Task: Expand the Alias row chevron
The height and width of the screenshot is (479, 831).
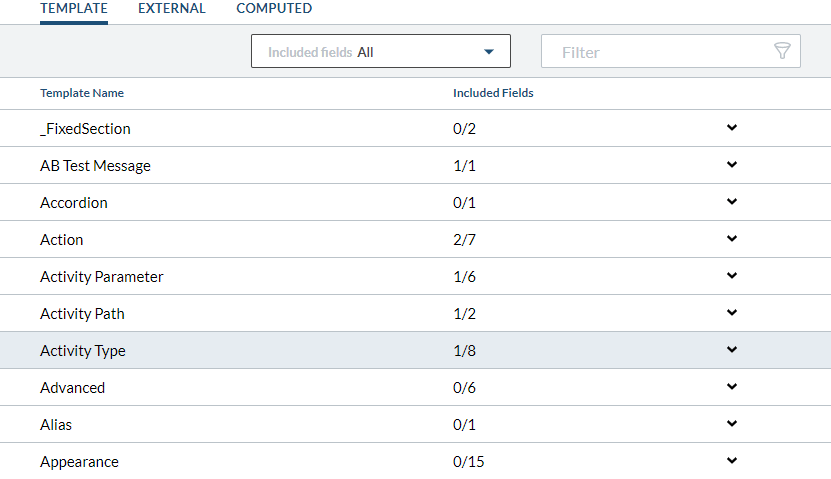Action: pos(732,424)
